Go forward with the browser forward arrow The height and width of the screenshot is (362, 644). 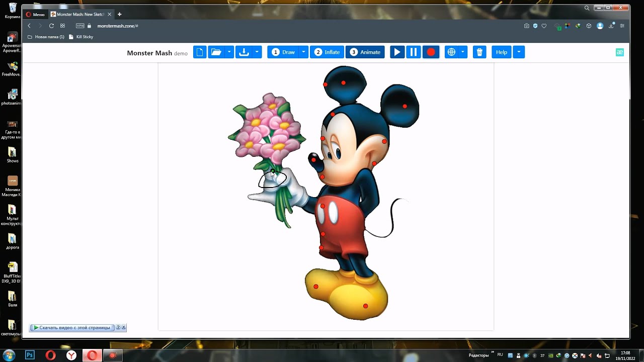(x=40, y=26)
